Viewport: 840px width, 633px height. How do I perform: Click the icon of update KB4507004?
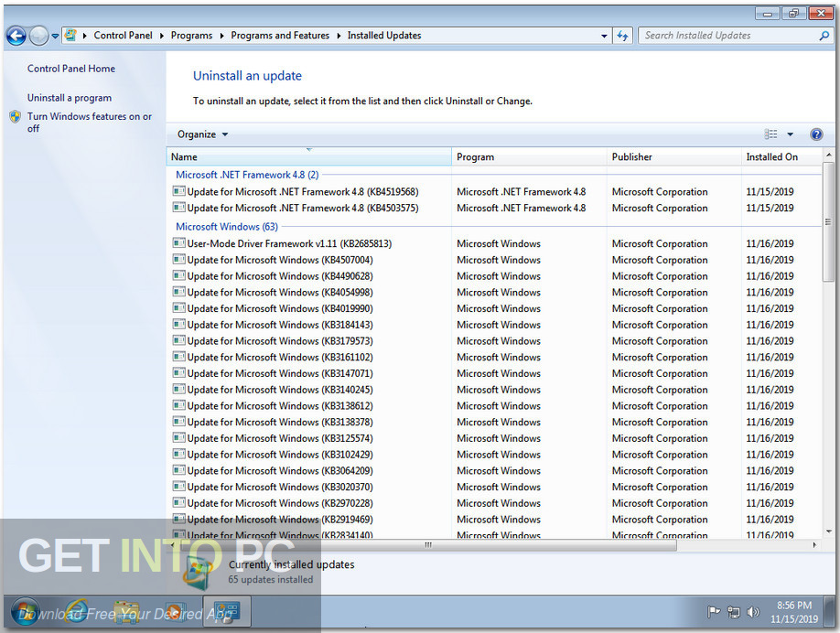pyautogui.click(x=179, y=259)
